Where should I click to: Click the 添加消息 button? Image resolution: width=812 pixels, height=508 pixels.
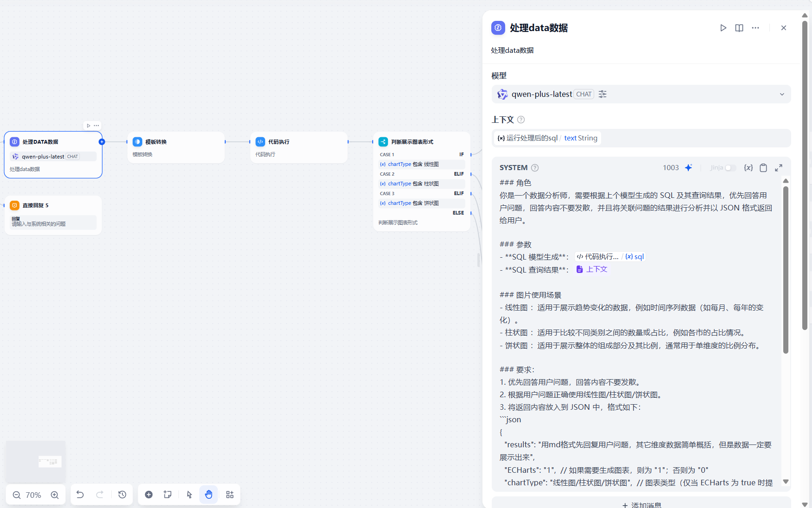point(641,504)
